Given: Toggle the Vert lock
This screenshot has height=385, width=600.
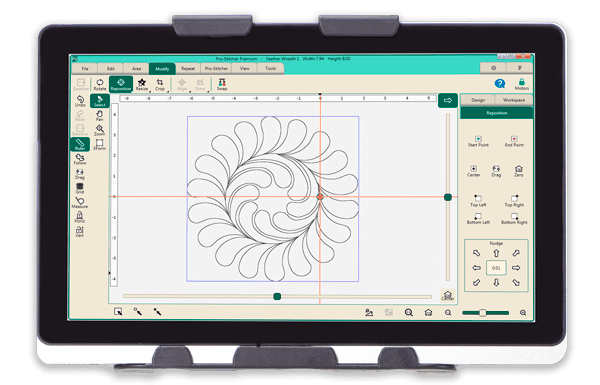Looking at the screenshot, I should 80,232.
